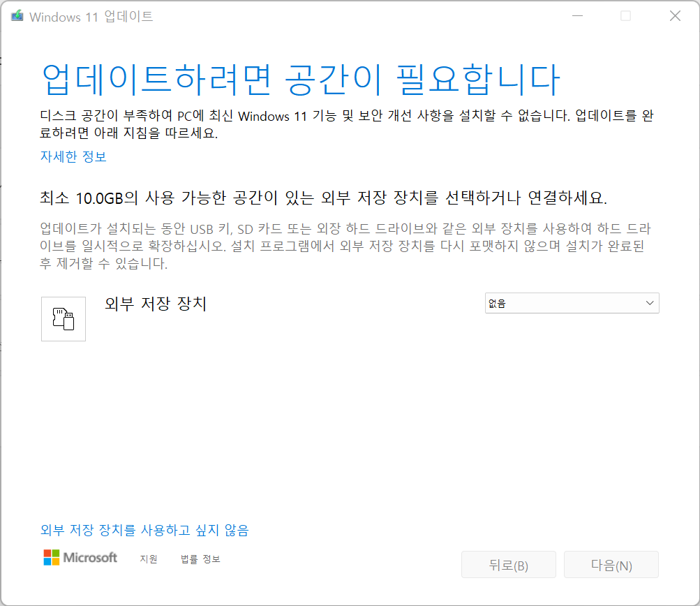Click the Microsoft logo
Viewport: 700px width, 606px height.
pyautogui.click(x=80, y=557)
